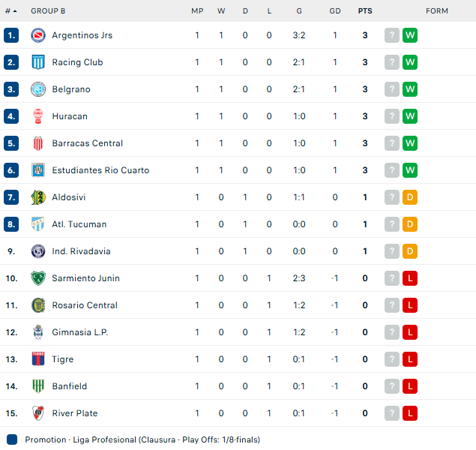Click the Banfield green striped crest

click(x=38, y=386)
